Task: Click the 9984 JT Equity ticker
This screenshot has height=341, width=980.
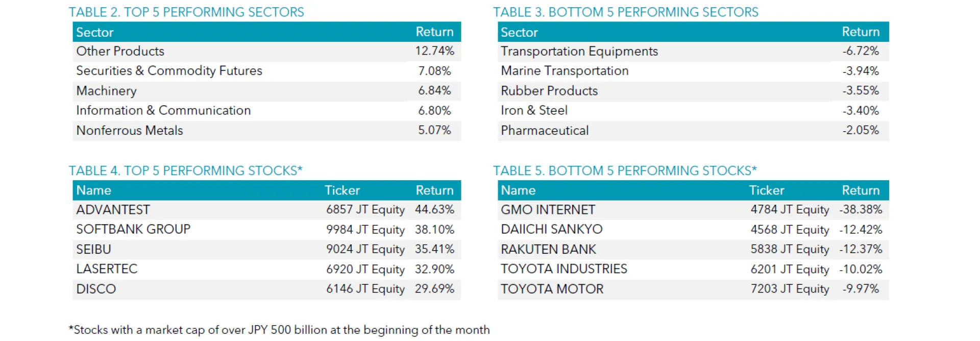Action: pyautogui.click(x=365, y=230)
